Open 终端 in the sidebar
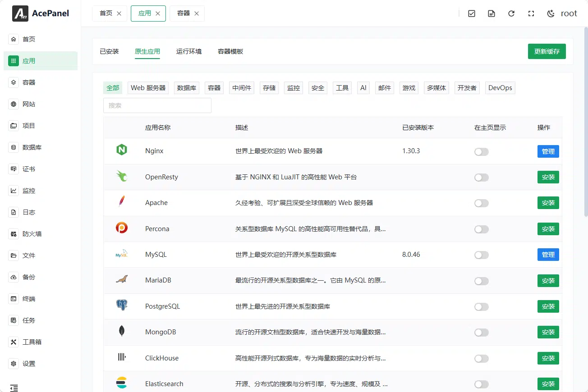The image size is (588, 392). pos(41,299)
